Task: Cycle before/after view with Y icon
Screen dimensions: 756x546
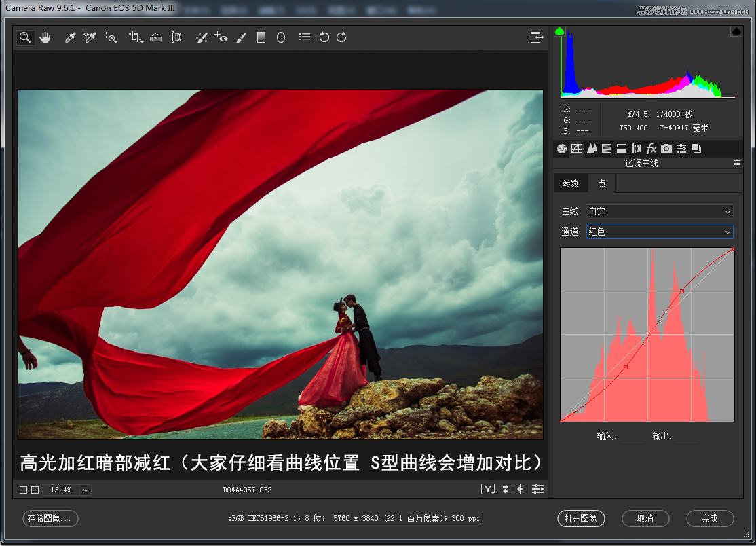Action: (x=488, y=490)
